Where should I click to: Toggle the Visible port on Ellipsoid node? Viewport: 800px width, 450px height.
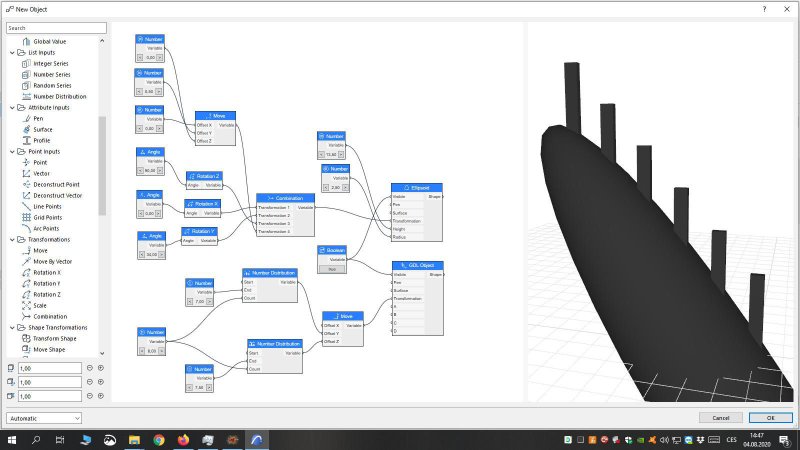point(399,196)
